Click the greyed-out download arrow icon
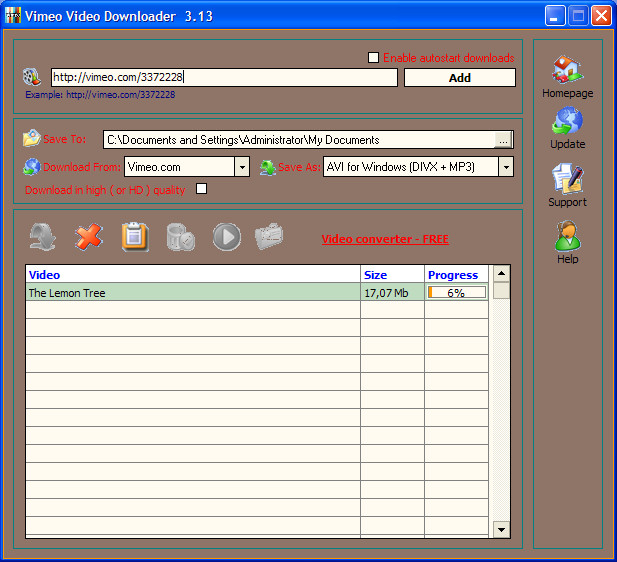 42,237
